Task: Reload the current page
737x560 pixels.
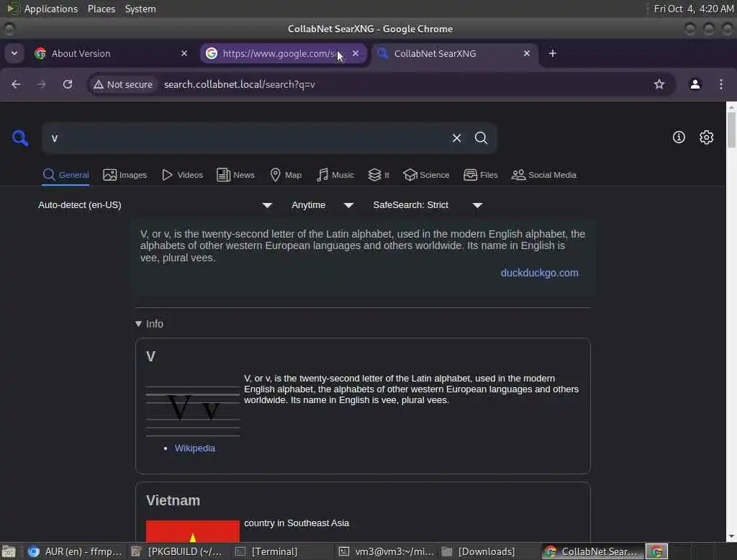Action: click(68, 84)
